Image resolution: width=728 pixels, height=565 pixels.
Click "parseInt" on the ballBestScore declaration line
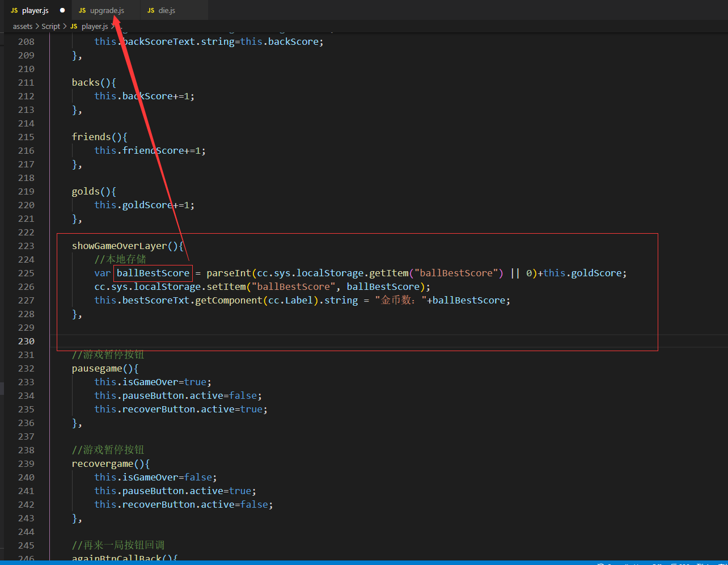tap(229, 273)
